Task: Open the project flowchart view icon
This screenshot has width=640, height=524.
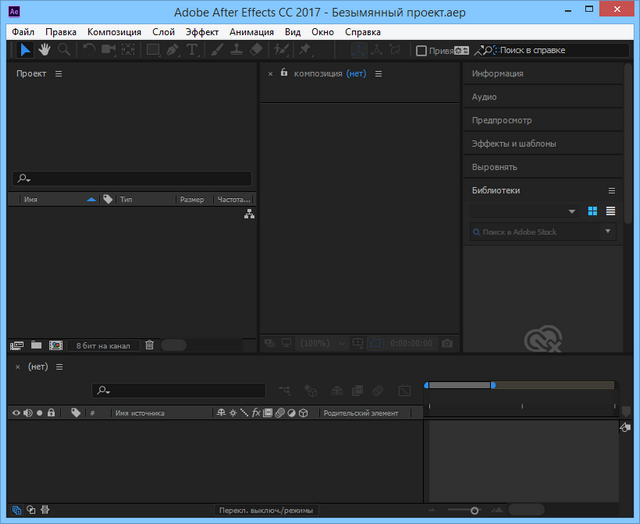Action: click(x=249, y=214)
